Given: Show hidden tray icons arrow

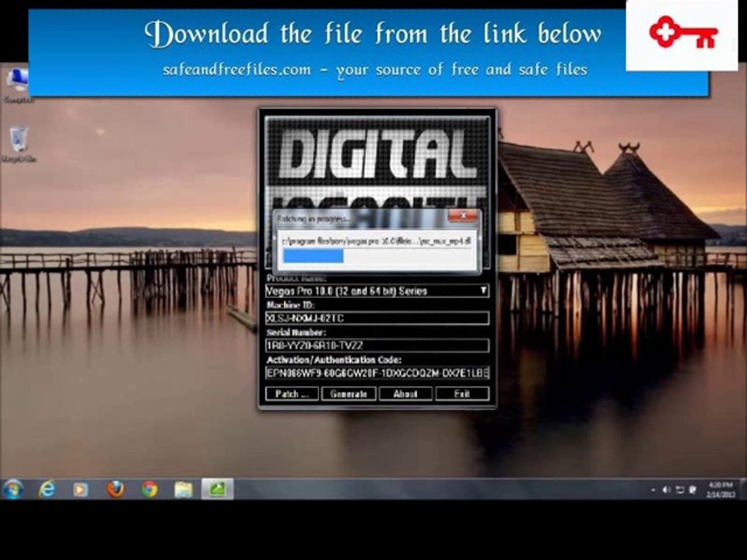Looking at the screenshot, I should [x=653, y=490].
